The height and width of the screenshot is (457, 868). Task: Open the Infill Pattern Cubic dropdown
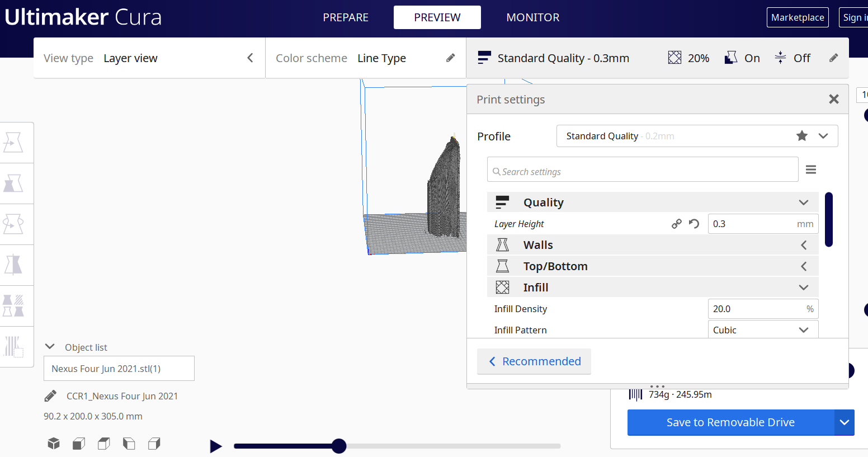coord(763,329)
